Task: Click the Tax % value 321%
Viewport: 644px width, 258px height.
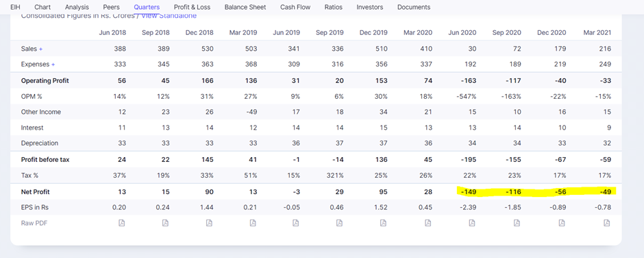Action: click(336, 175)
